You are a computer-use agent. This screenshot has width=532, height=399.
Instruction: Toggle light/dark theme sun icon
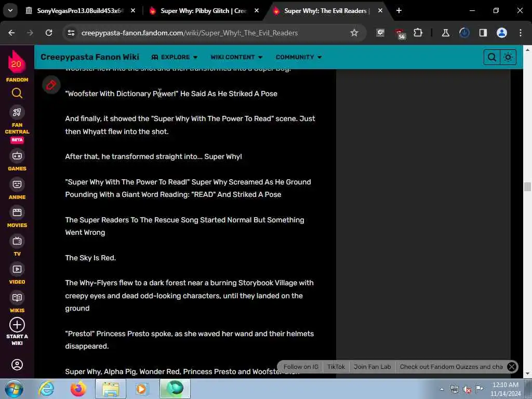(x=508, y=57)
